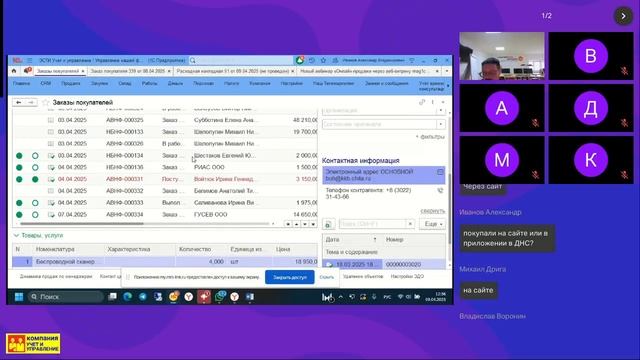Click the Word icon on the taskbar
The height and width of the screenshot is (360, 640).
tap(249, 297)
